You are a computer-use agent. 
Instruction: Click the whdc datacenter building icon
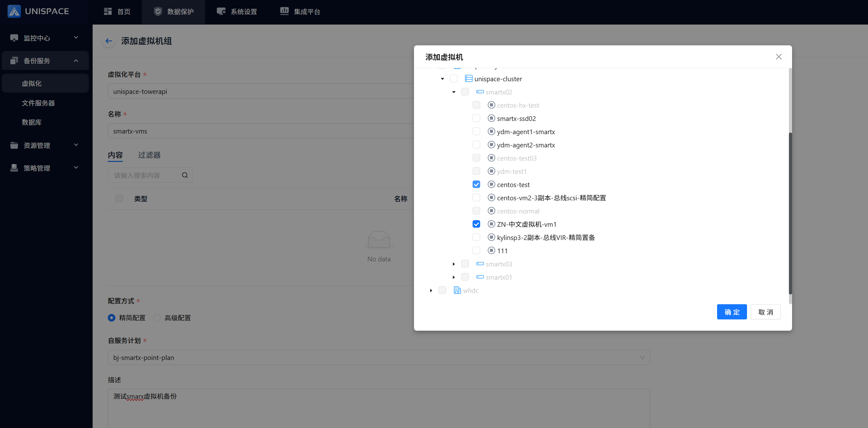tap(457, 290)
